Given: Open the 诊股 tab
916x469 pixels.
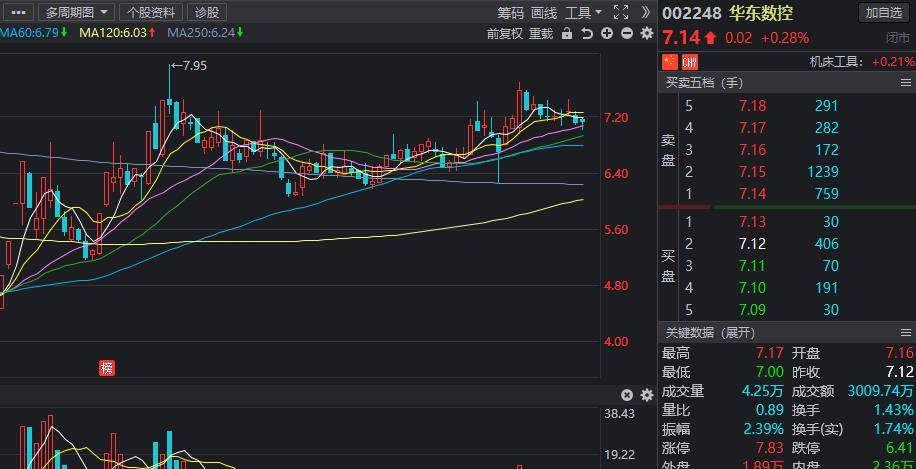Looking at the screenshot, I should coord(206,12).
